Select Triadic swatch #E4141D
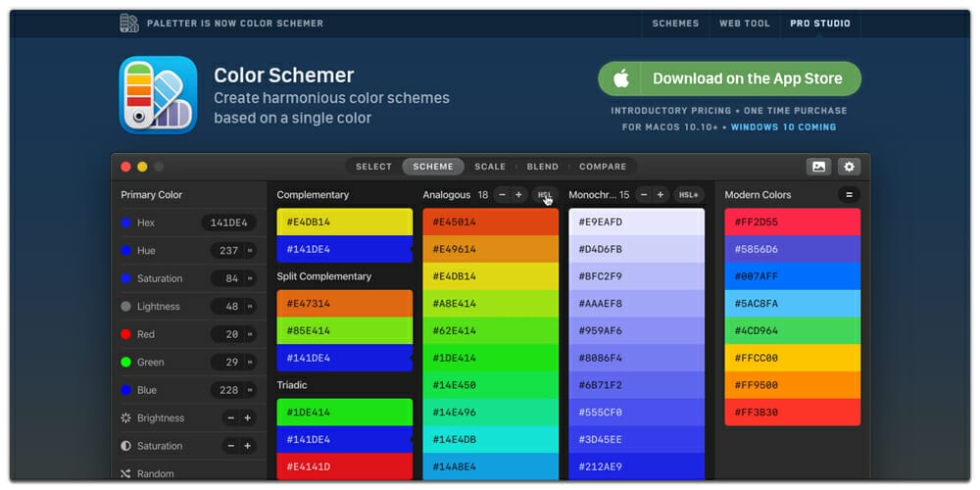Screen dimensions: 980x490 coord(344,466)
